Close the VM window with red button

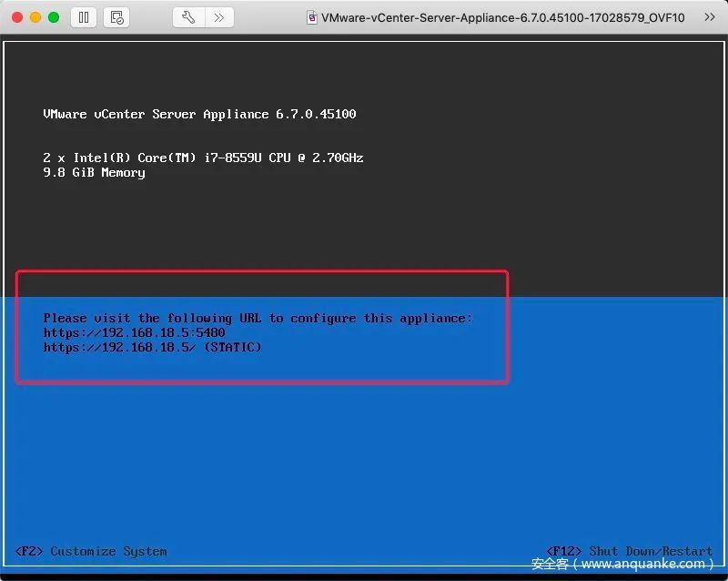[x=17, y=17]
